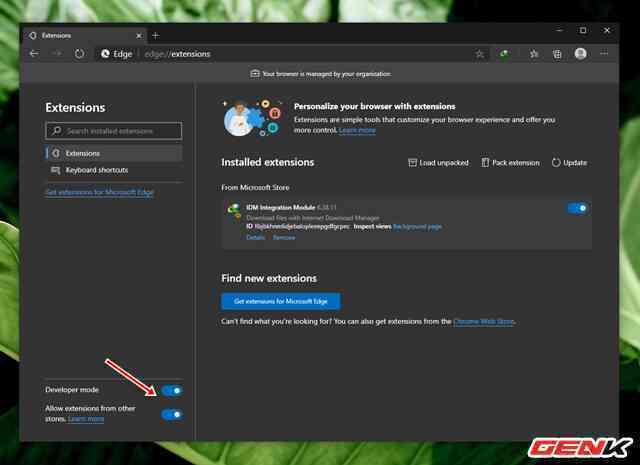This screenshot has width=640, height=465.
Task: Click Load unpacked button
Action: [438, 162]
